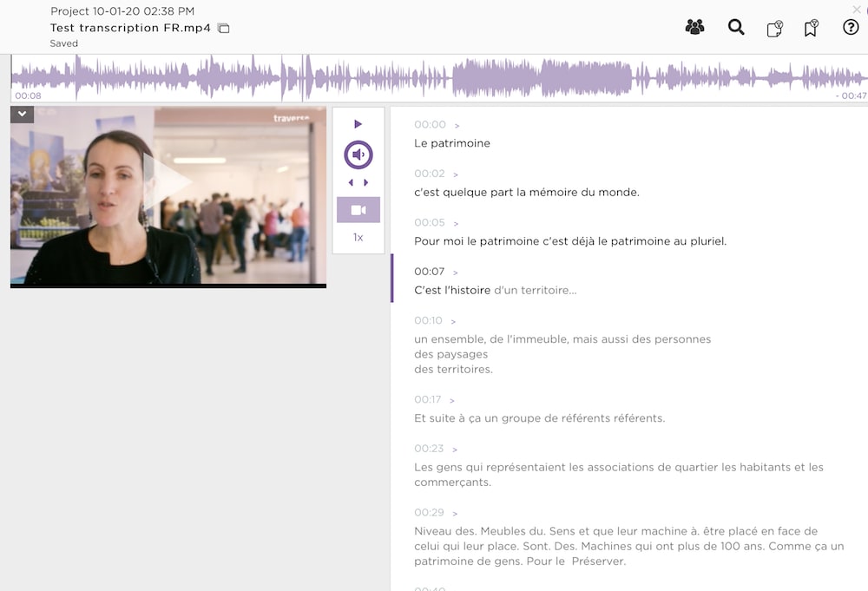This screenshot has height=591, width=868.
Task: Click the file name 'Test transcription FR.mp4'
Action: click(x=130, y=28)
